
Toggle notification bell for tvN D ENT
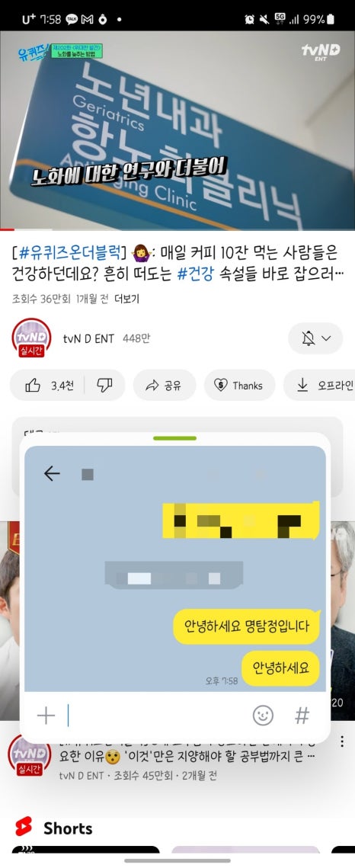tap(309, 338)
